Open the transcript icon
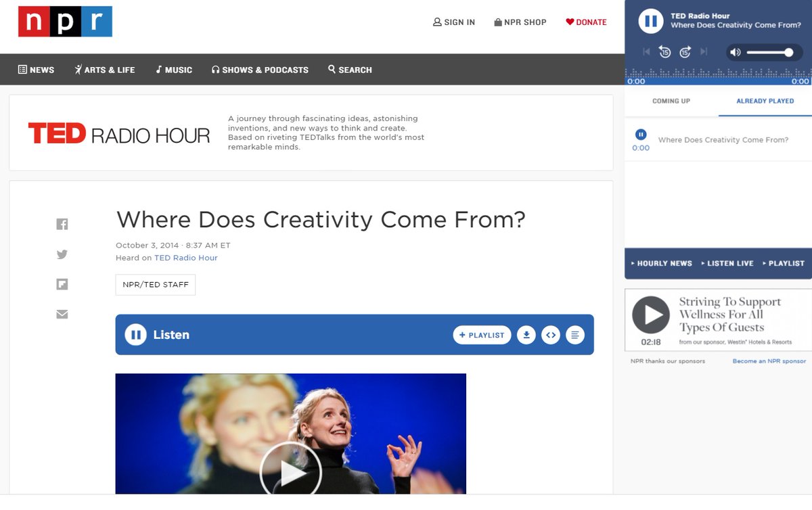The width and height of the screenshot is (812, 510). coord(575,335)
